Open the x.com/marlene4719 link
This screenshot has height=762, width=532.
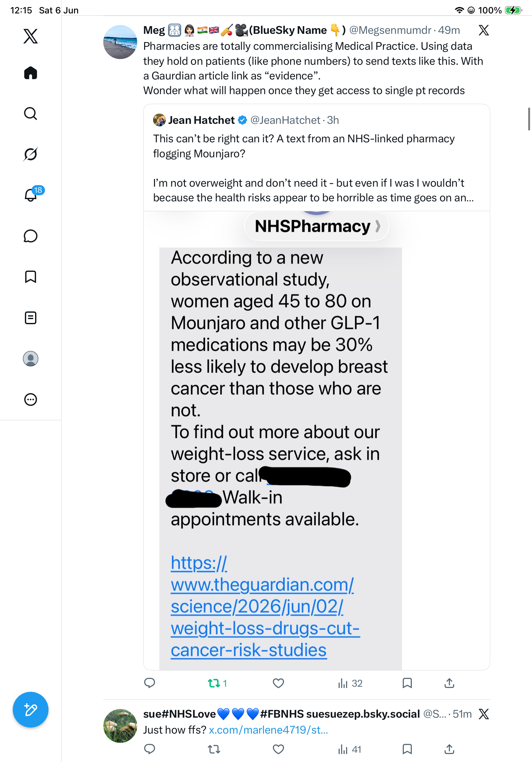pos(268,730)
